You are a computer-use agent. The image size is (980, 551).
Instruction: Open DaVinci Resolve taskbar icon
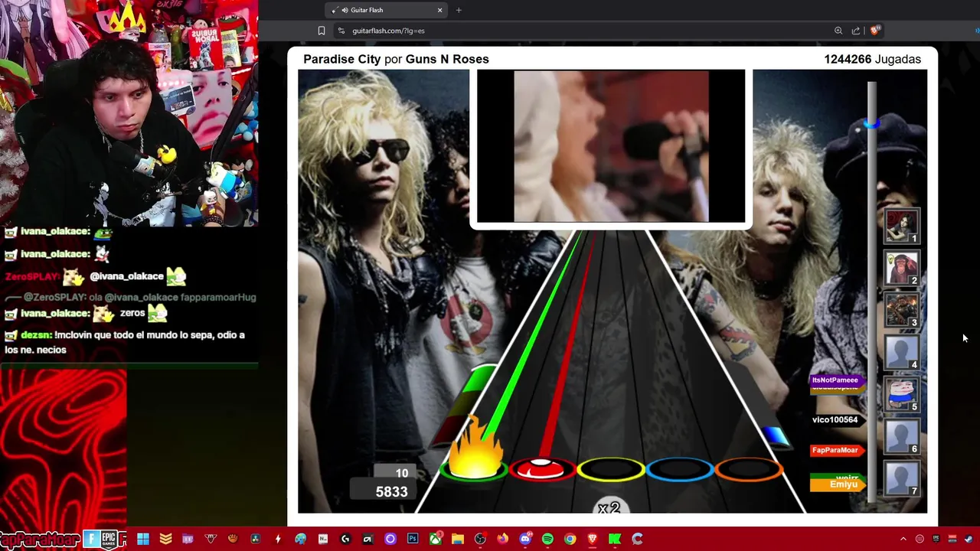pyautogui.click(x=255, y=539)
